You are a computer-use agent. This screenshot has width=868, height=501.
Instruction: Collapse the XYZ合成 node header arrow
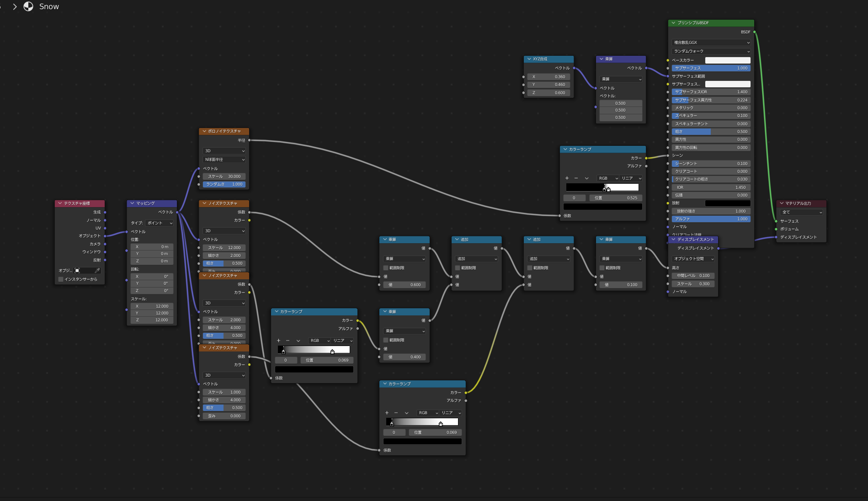click(x=529, y=59)
